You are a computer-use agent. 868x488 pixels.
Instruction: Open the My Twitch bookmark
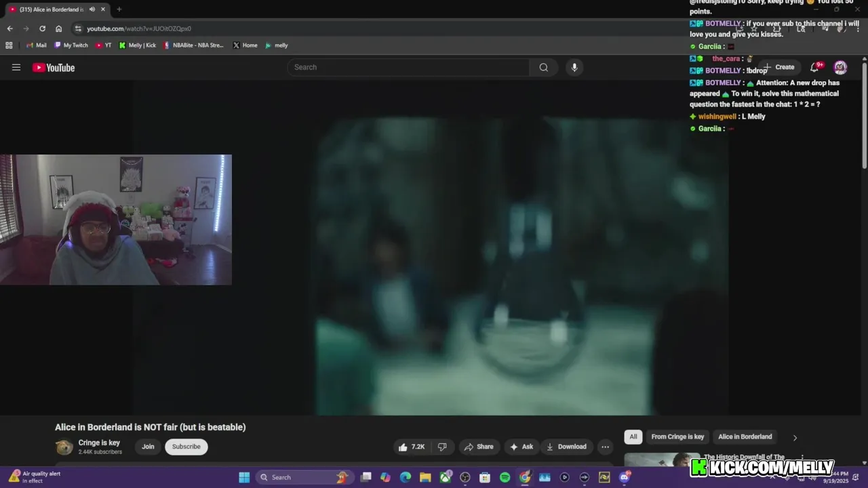point(71,45)
